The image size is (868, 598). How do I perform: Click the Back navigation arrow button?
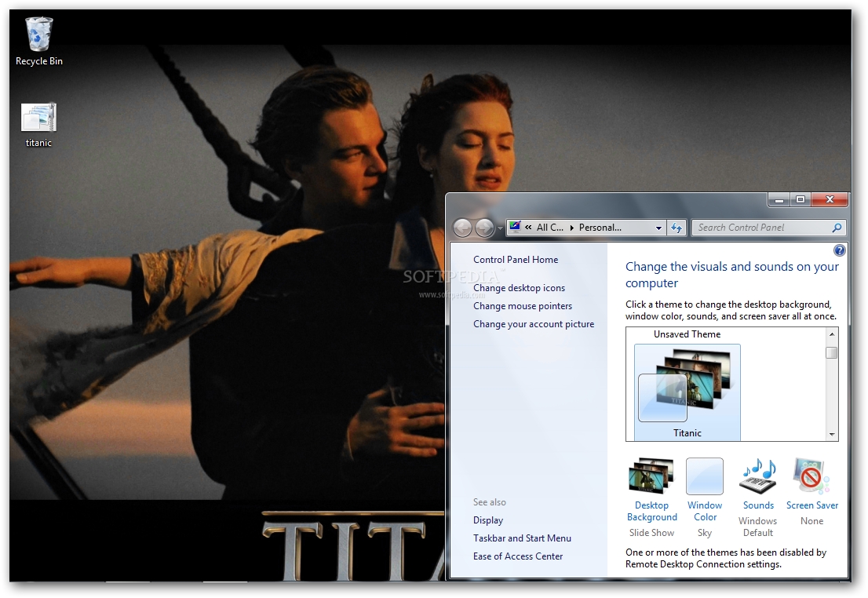[463, 228]
